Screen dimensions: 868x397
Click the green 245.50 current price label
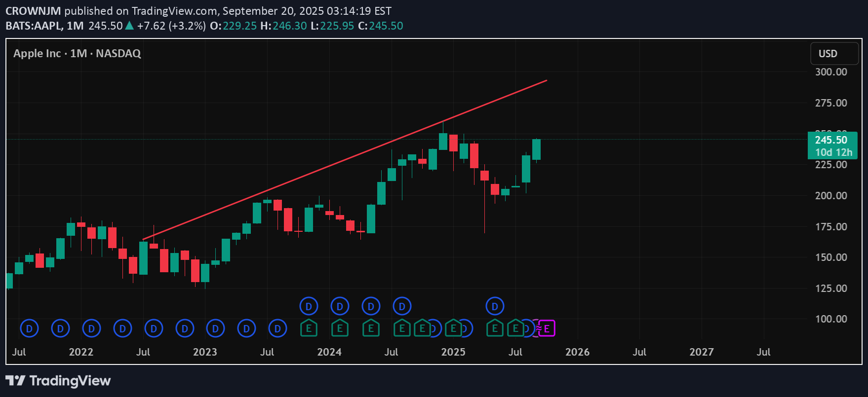tap(832, 145)
